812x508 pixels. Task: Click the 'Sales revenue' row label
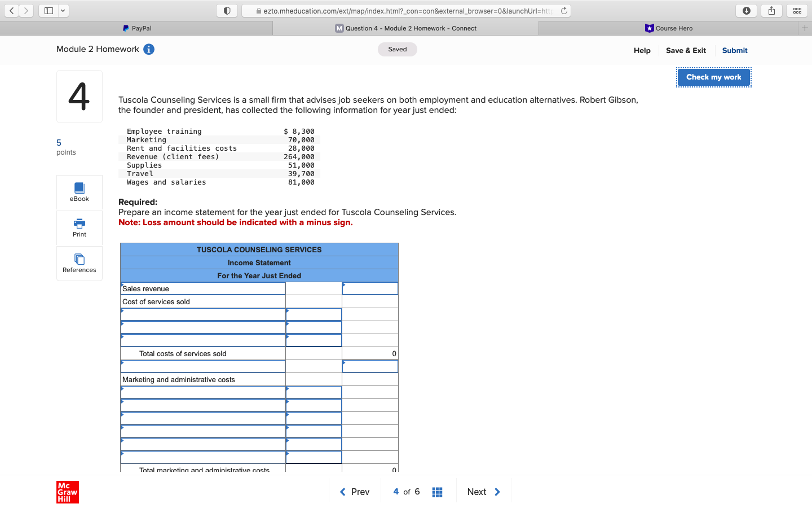pyautogui.click(x=145, y=288)
